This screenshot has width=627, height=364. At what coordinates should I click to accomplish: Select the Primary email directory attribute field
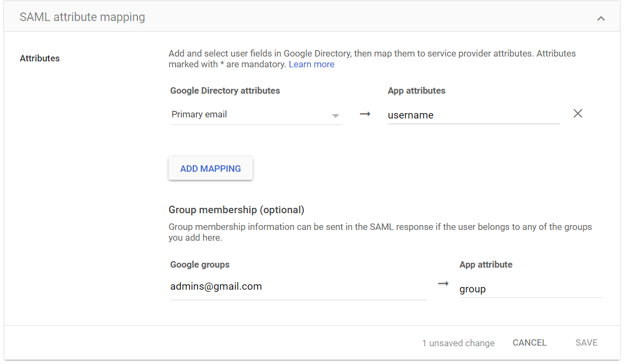[249, 115]
